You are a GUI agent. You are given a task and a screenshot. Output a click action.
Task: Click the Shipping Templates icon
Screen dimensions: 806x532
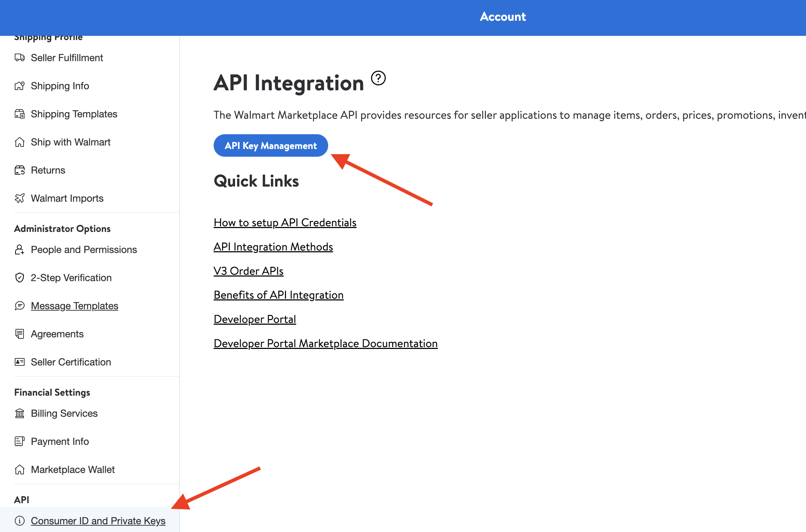tap(20, 114)
